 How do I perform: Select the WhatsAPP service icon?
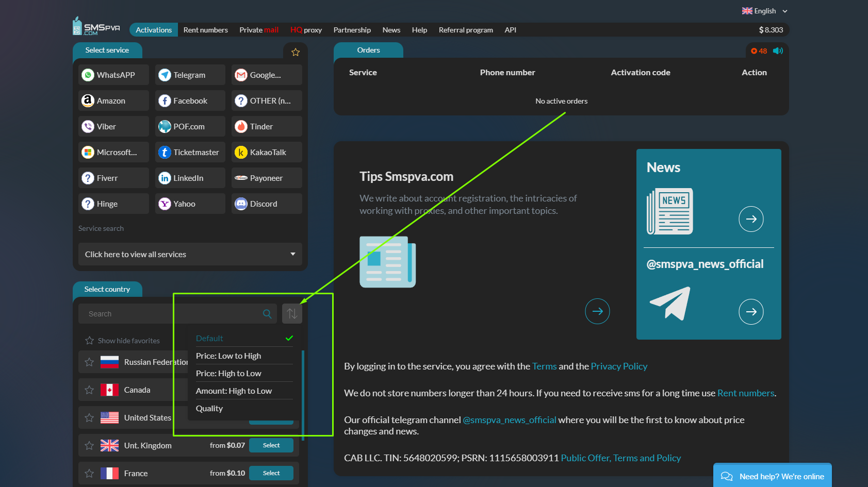pos(88,75)
